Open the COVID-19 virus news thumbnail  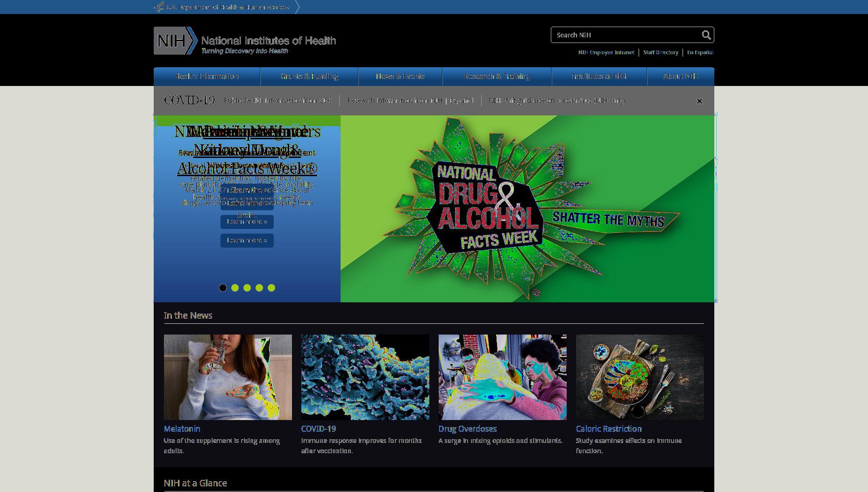(365, 377)
